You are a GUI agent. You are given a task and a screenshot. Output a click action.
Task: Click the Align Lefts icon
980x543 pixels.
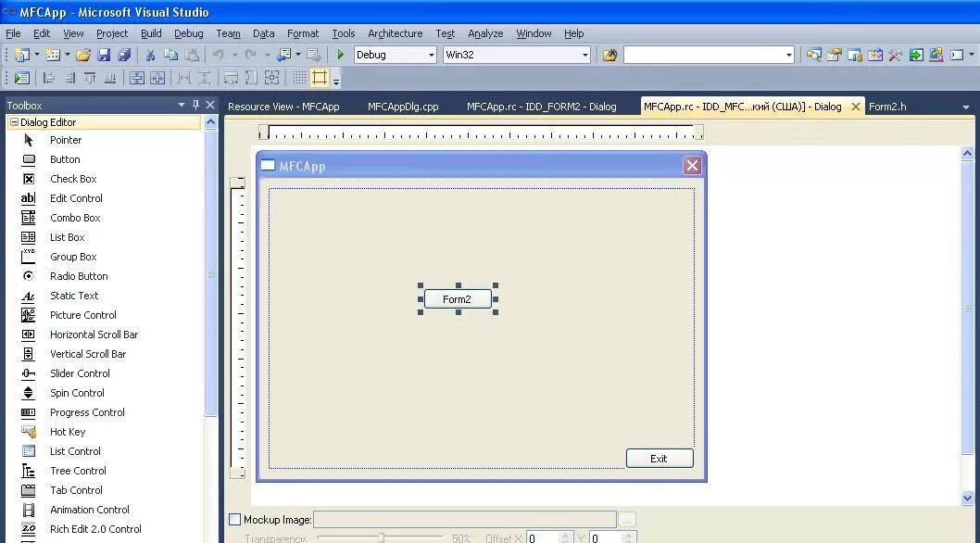[x=48, y=78]
